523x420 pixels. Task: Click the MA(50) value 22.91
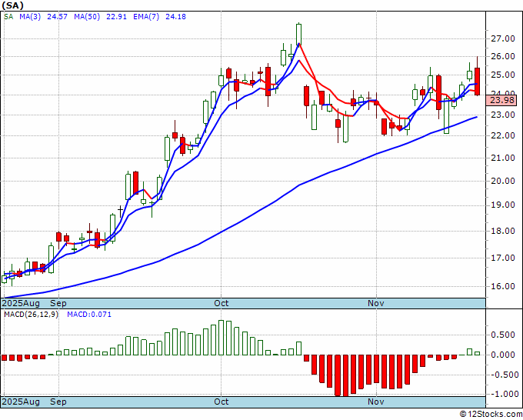point(116,17)
